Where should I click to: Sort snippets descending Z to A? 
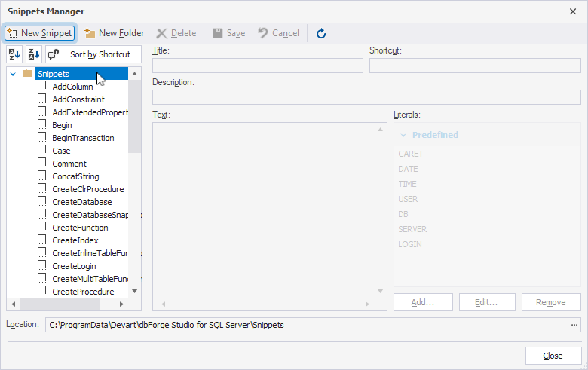(34, 54)
